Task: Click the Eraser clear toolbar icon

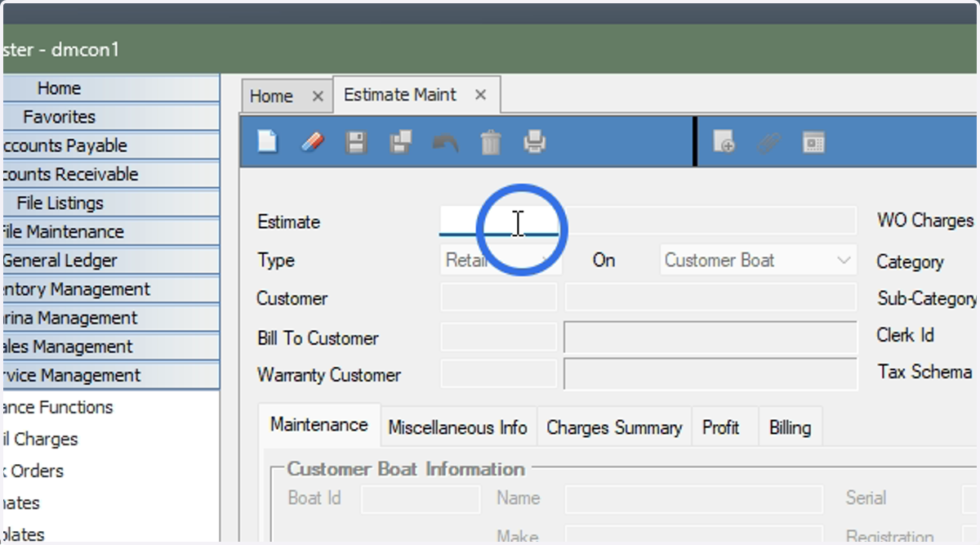Action: click(312, 142)
